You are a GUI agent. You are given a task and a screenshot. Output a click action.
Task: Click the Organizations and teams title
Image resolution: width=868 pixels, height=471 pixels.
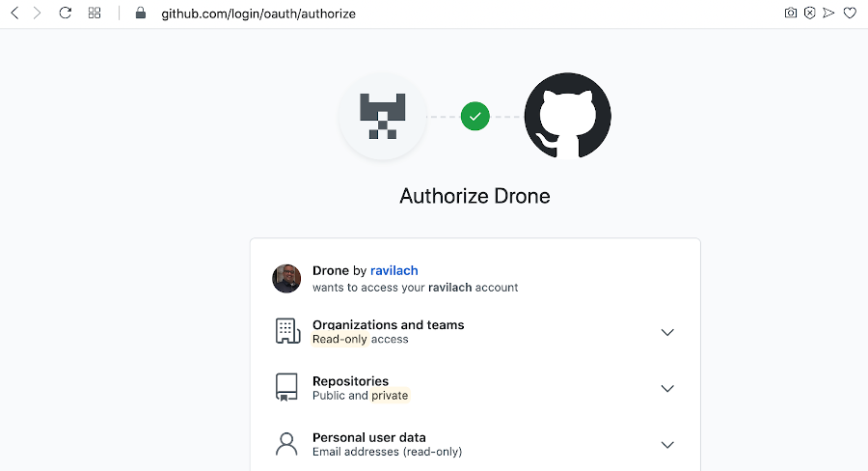click(x=388, y=324)
